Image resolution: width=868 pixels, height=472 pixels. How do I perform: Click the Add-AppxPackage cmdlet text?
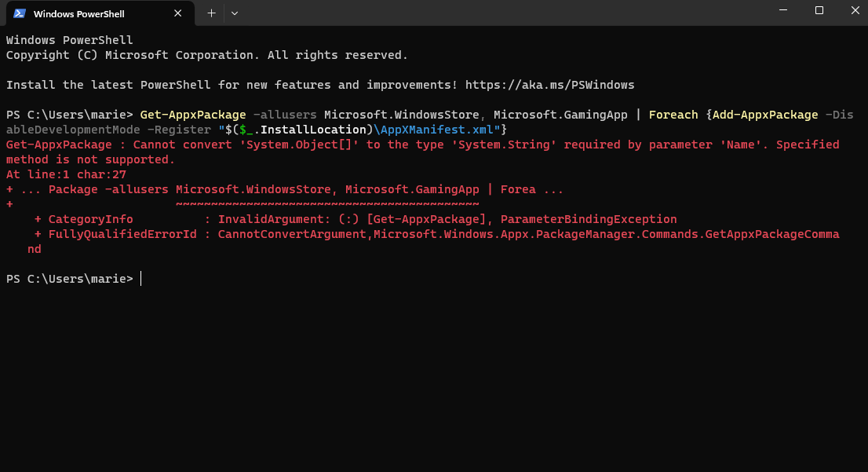pyautogui.click(x=765, y=115)
